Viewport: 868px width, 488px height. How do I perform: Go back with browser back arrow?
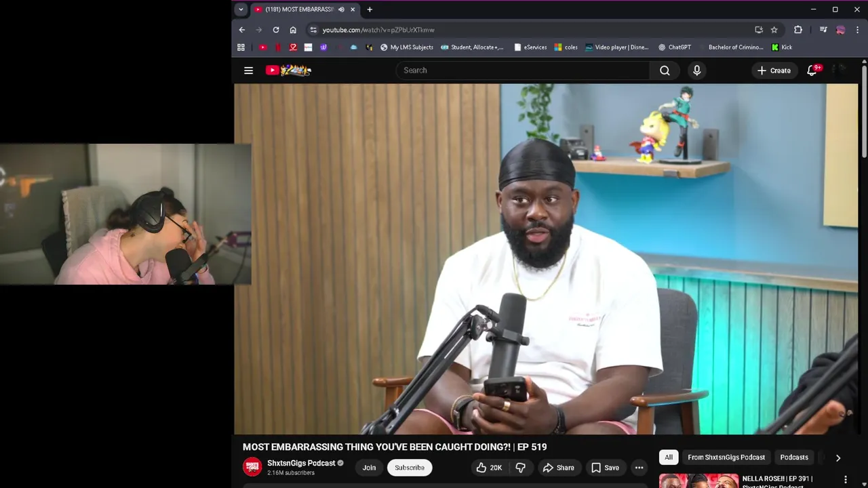[242, 30]
